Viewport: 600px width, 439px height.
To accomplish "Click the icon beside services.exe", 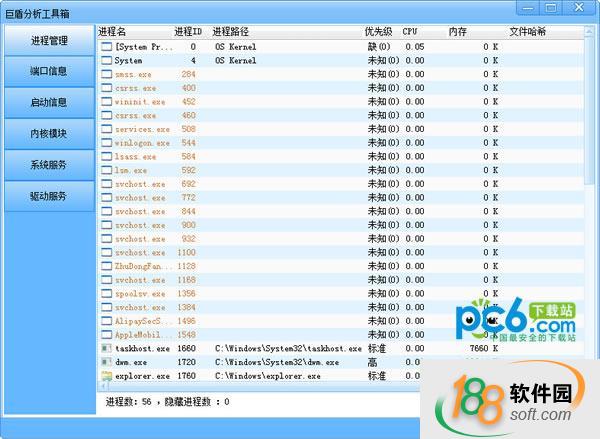I will coord(106,129).
